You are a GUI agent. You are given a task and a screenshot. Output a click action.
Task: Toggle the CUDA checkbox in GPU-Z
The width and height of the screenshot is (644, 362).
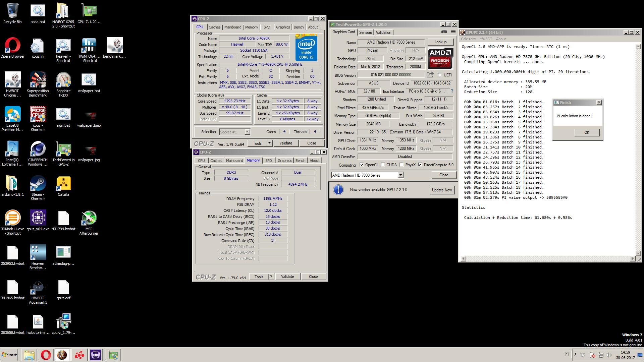click(383, 165)
